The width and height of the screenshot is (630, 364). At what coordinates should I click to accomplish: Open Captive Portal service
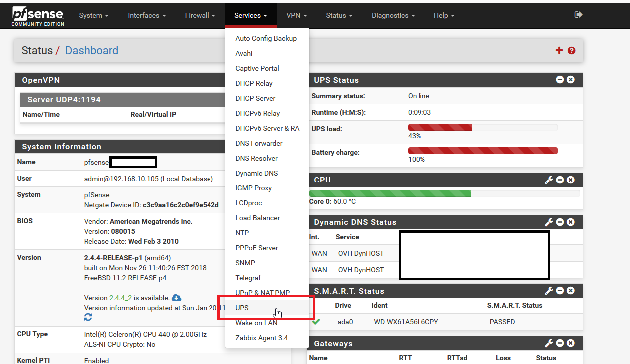point(267,68)
